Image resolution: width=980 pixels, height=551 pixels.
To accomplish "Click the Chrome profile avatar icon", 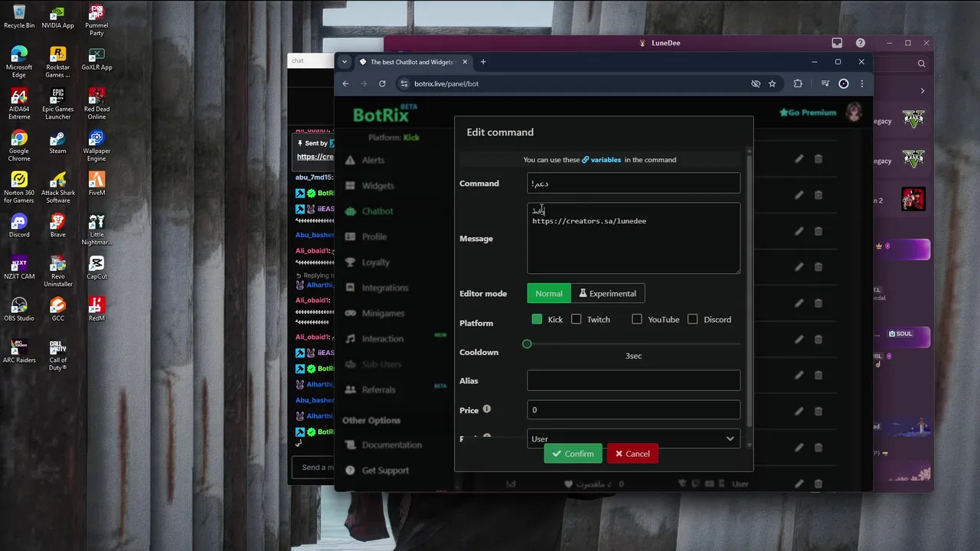I will tap(844, 83).
